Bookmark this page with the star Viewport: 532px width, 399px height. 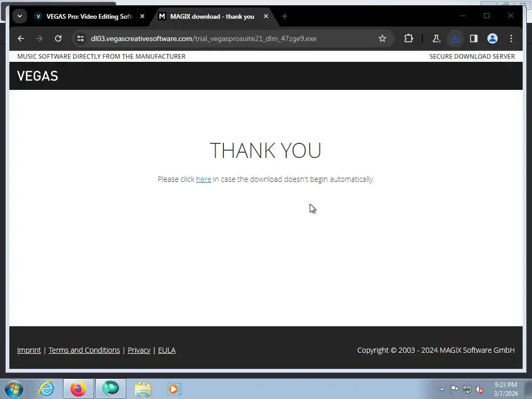tap(382, 38)
